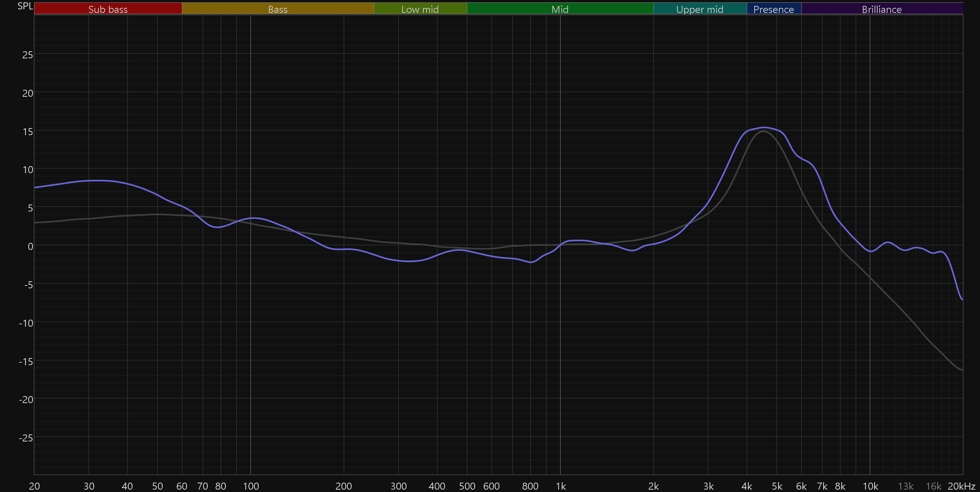The height and width of the screenshot is (492, 980).
Task: Select the Bass frequency band header
Action: (x=278, y=9)
